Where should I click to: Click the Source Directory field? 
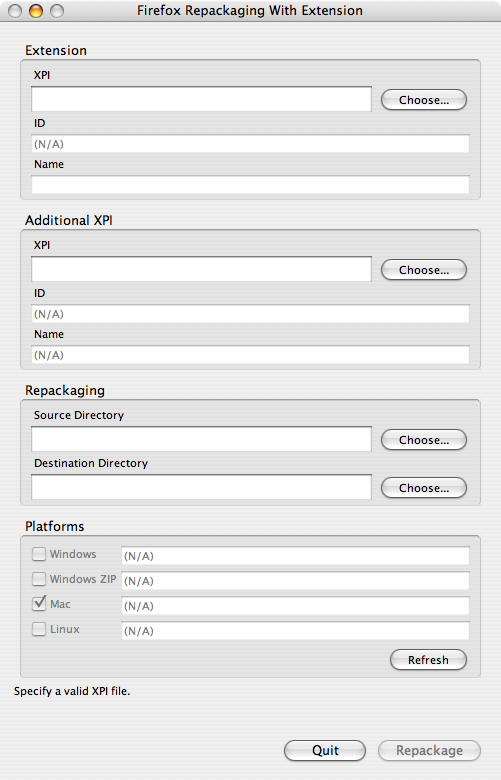201,439
